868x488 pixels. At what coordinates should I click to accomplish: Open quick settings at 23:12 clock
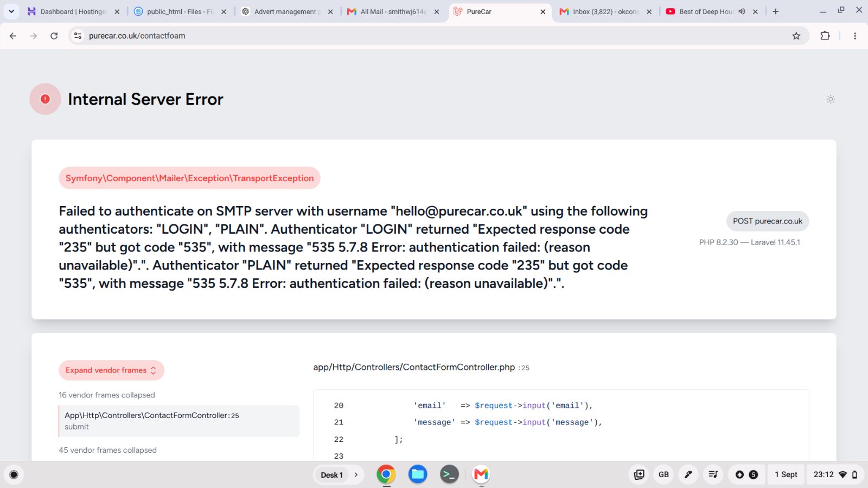[835, 474]
